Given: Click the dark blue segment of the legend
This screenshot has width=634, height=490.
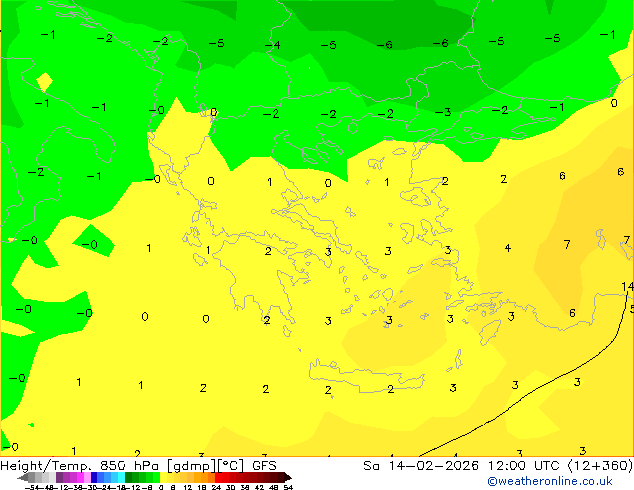Looking at the screenshot, I should coord(94,477).
